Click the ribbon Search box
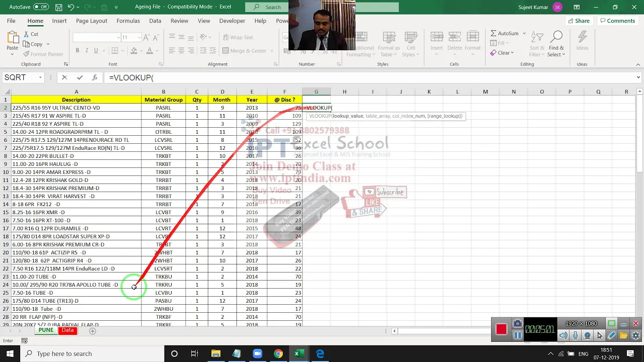 coord(322,7)
